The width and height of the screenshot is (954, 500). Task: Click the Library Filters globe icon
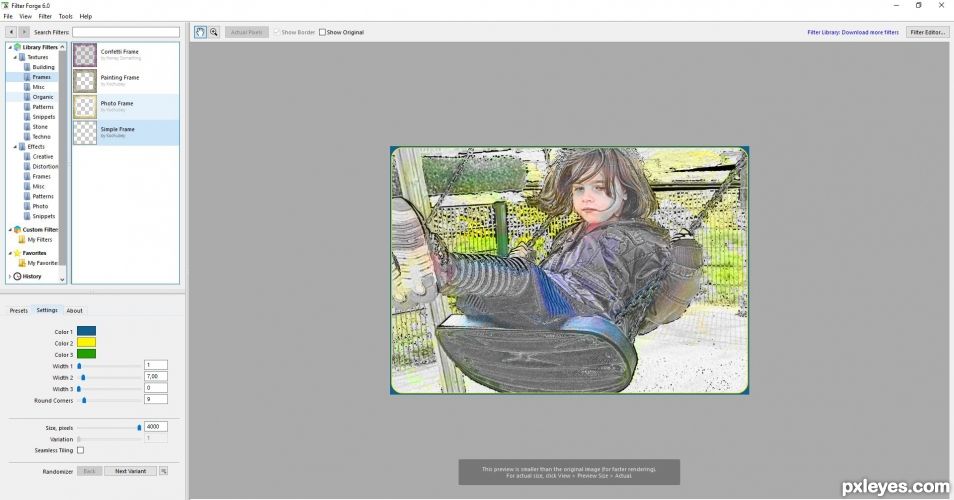(18, 47)
